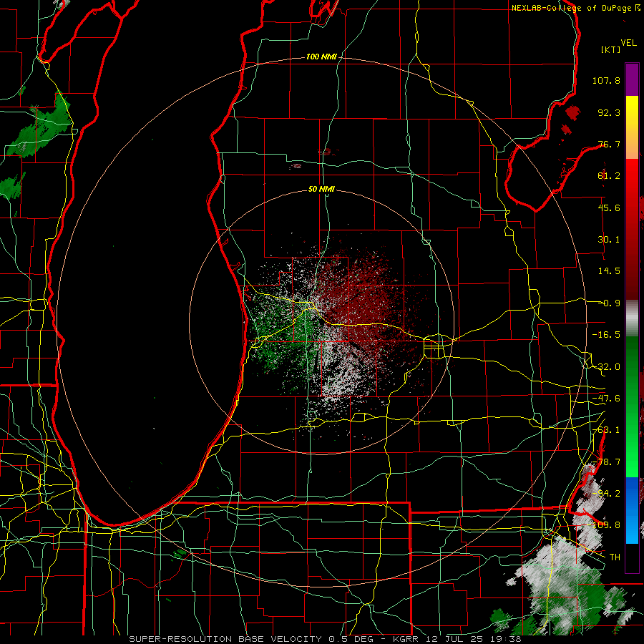Click the 50 NMI range ring label
The width and height of the screenshot is (644, 644).
coord(321,189)
